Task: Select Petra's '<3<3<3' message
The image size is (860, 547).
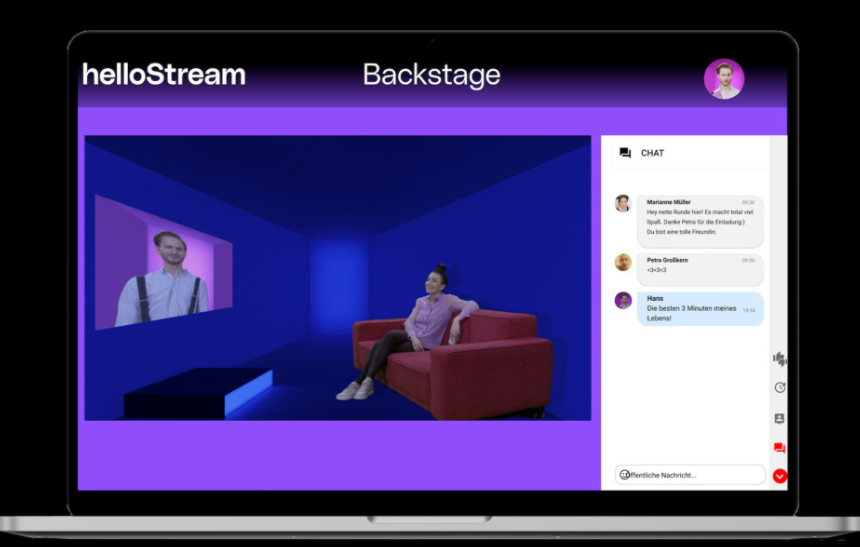Action: coord(700,269)
